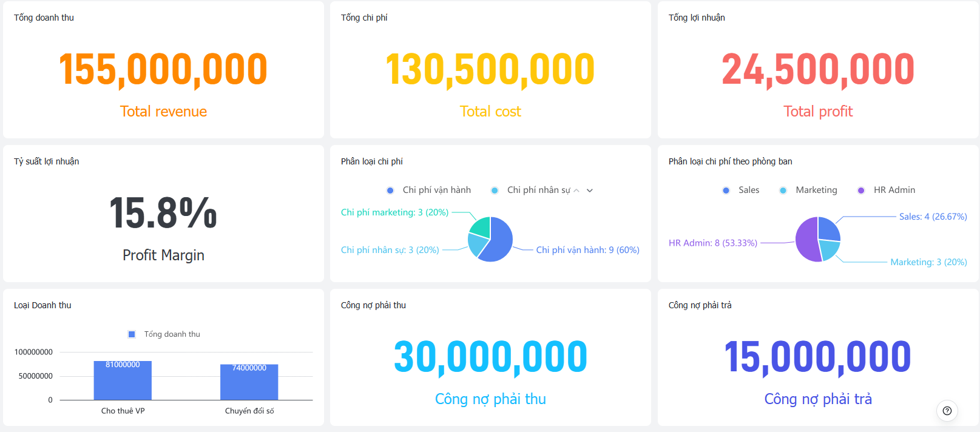
Task: Open the Công nợ phải thu card title
Action: (373, 305)
